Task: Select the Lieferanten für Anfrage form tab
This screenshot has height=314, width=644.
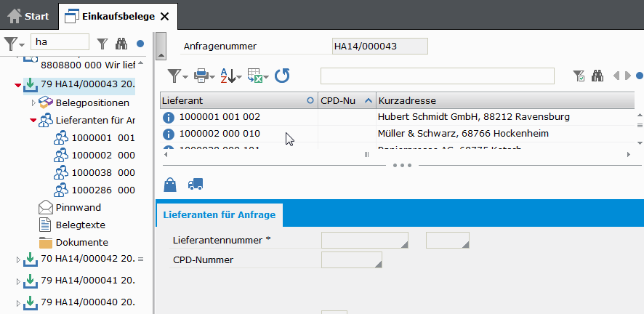Action: [x=220, y=214]
